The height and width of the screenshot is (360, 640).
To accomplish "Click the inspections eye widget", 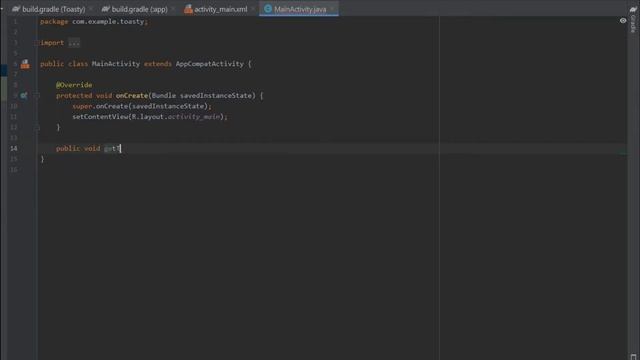I will 623,20.
